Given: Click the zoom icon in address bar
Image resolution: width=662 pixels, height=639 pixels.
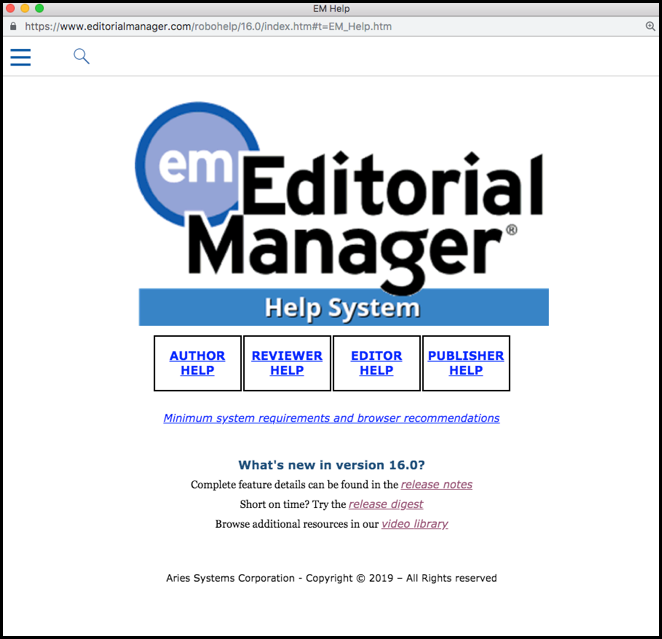Looking at the screenshot, I should [650, 26].
